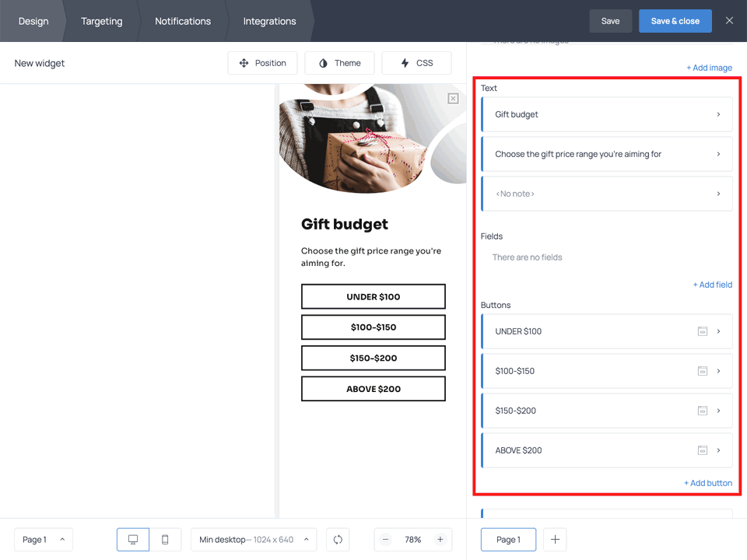
Task: Switch to the Targeting tab
Action: click(101, 21)
